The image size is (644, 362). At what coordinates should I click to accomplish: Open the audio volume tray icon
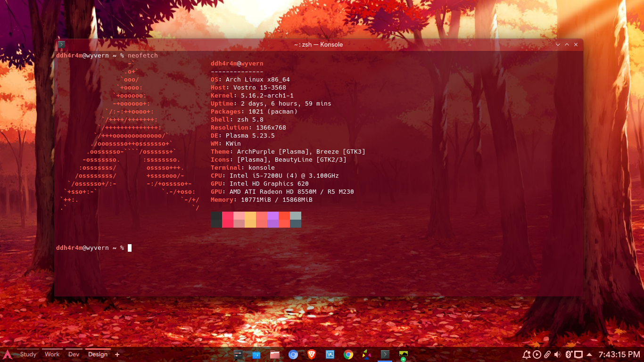[558, 354]
